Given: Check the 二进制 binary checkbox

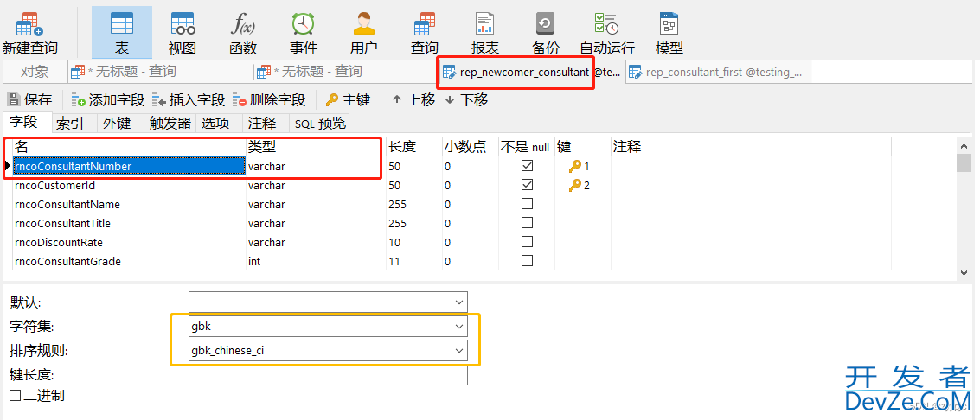Looking at the screenshot, I should (x=16, y=395).
